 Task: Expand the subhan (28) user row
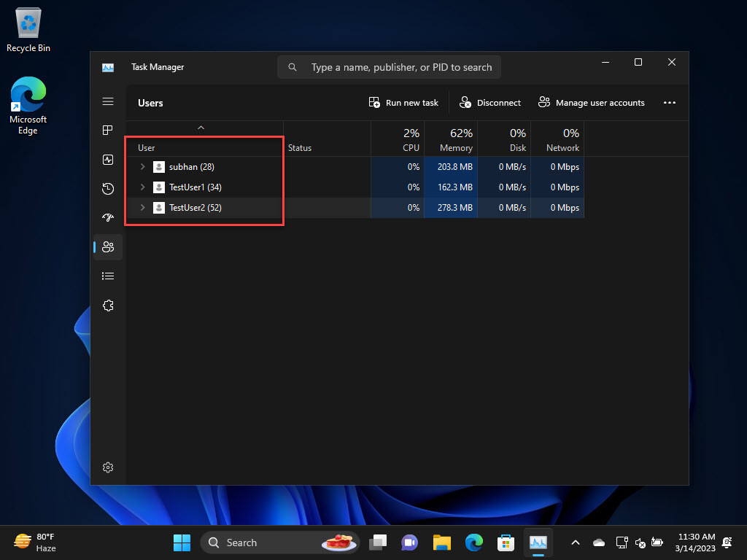(x=142, y=167)
